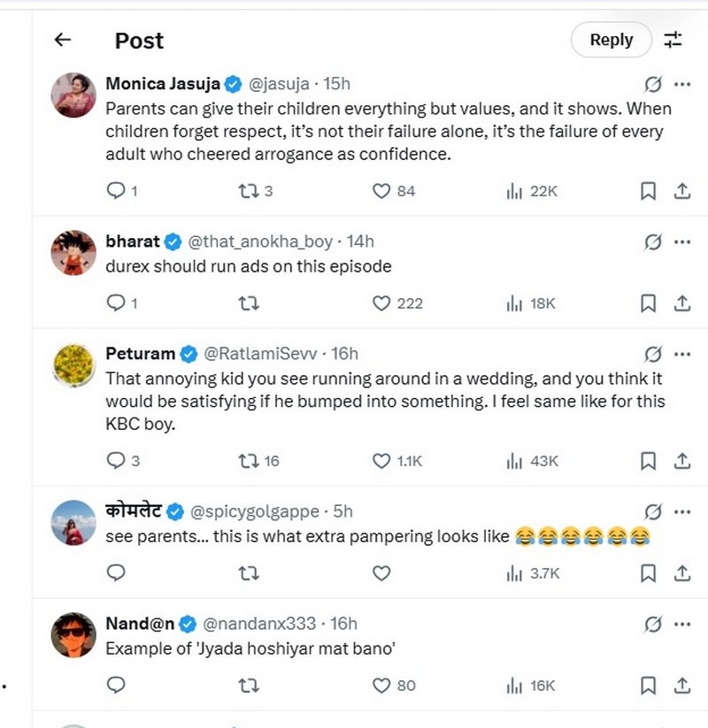Screen dimensions: 708x728
Task: Open more options on spicygolgappe's reply
Action: click(682, 511)
